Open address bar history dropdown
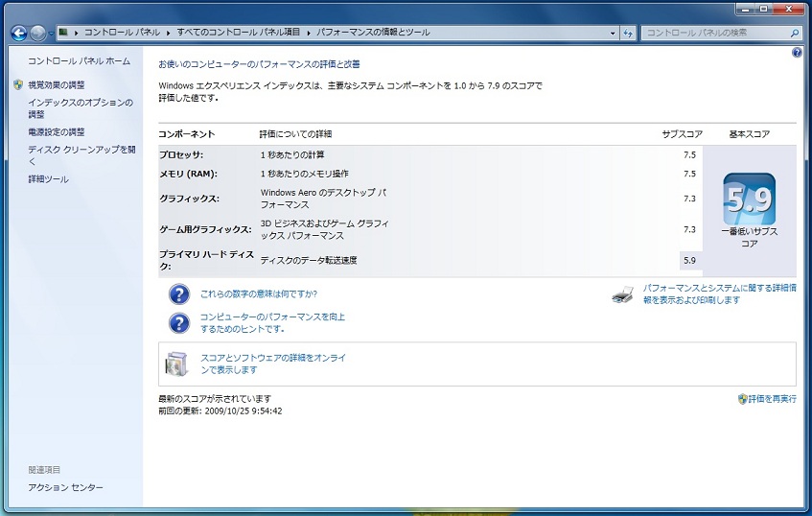Viewport: 812px width, 516px height. (613, 34)
